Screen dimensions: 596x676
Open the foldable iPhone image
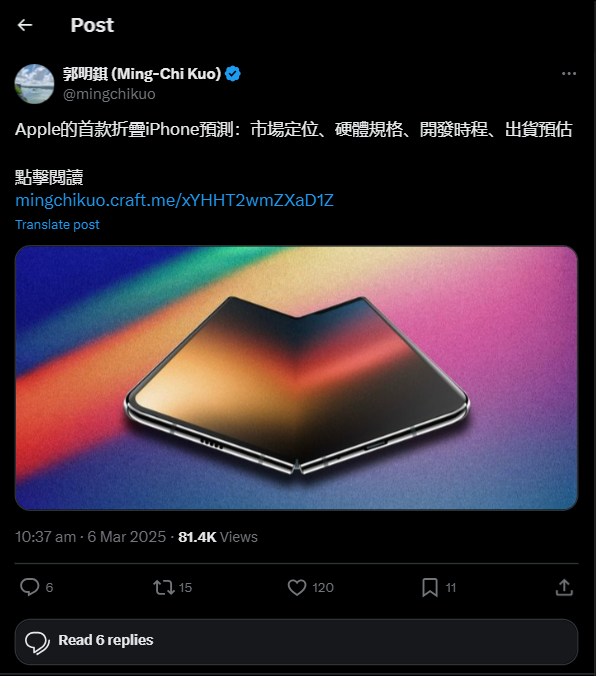296,378
